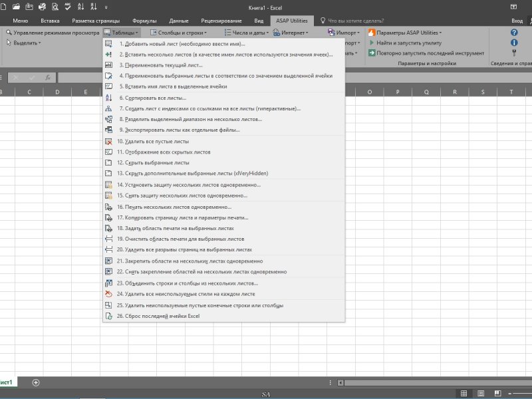532x399 pixels.
Task: Click the Что вы хотите сделать search box
Action: tap(352, 21)
